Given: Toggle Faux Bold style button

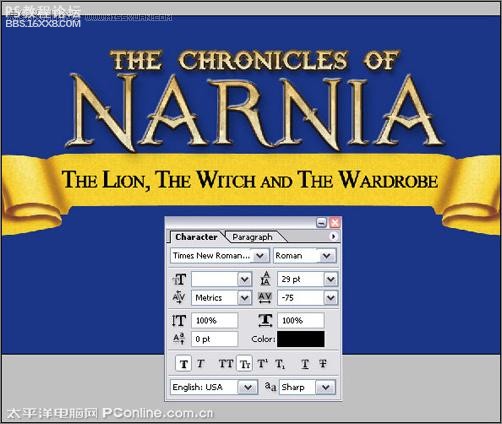Looking at the screenshot, I should point(184,364).
